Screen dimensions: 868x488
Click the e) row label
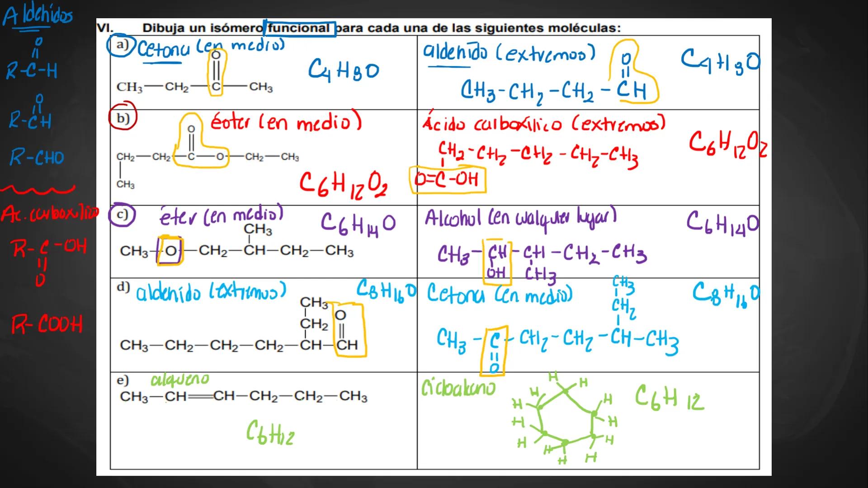pyautogui.click(x=123, y=380)
